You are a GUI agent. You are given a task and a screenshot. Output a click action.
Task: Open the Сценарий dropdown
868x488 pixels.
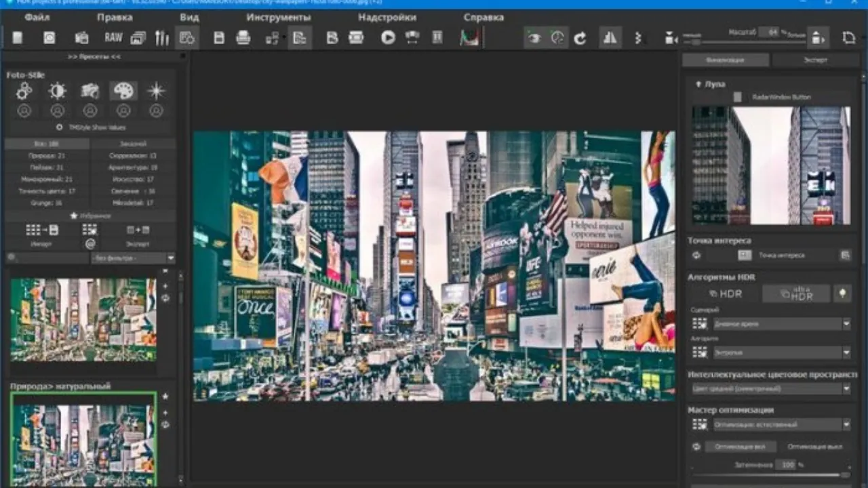781,324
